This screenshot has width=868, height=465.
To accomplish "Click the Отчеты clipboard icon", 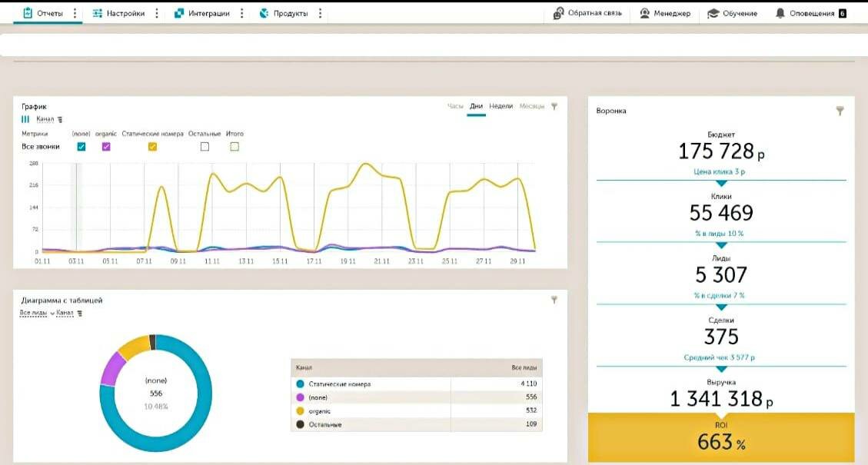I will [28, 13].
